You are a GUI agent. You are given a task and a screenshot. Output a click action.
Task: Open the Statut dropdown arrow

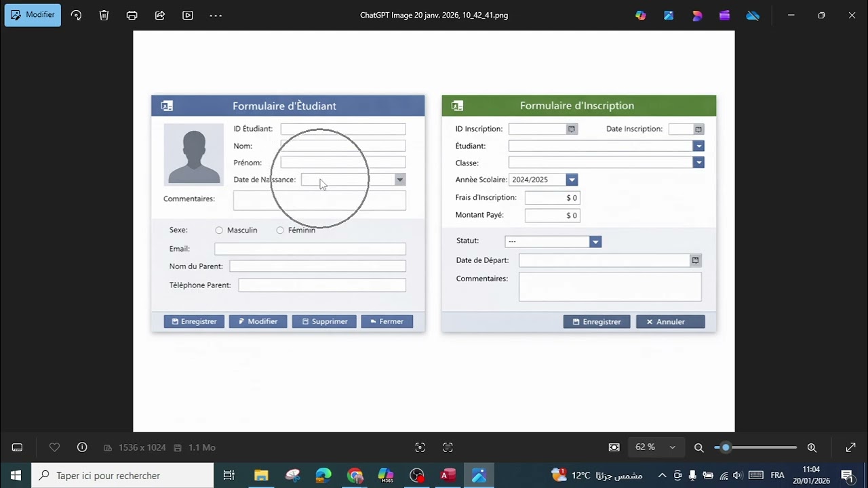pos(595,242)
